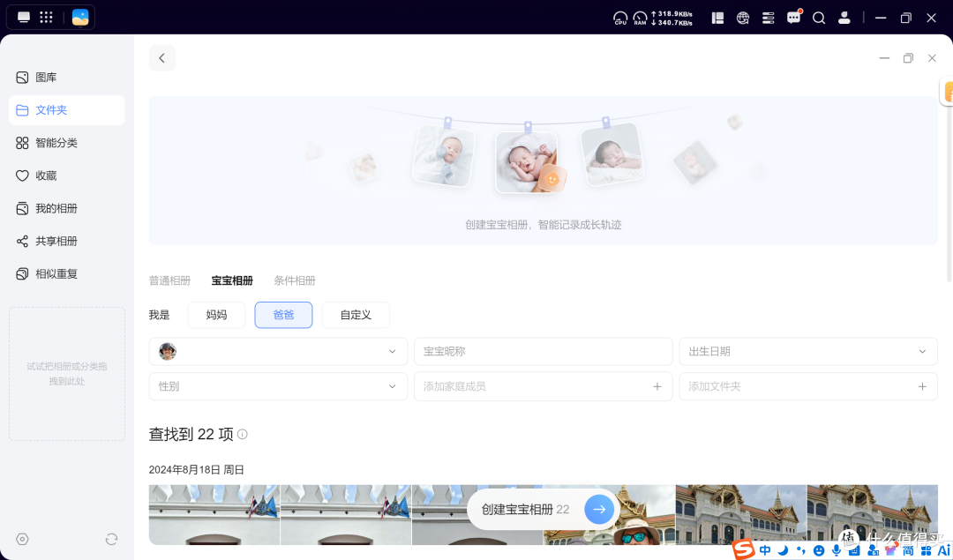Choose 爸爸 as identity
Screen dimensions: 953x560
[x=283, y=315]
